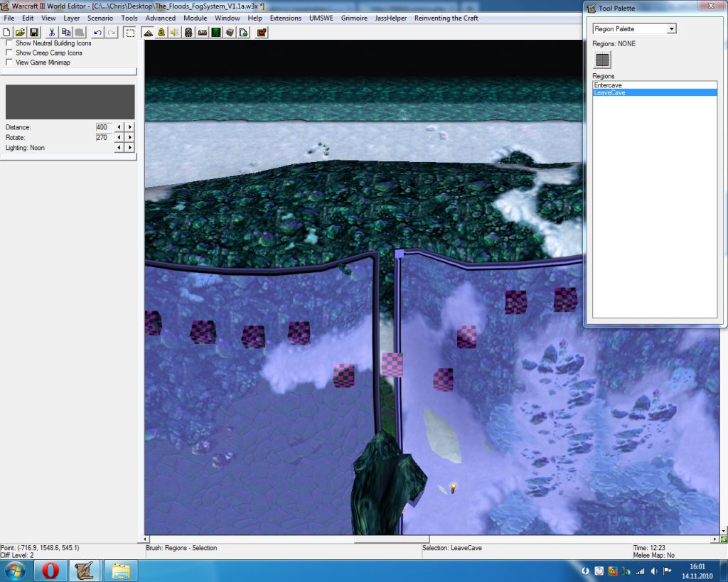Click the World Editor taskbar button
The image size is (728, 582).
coord(84,571)
